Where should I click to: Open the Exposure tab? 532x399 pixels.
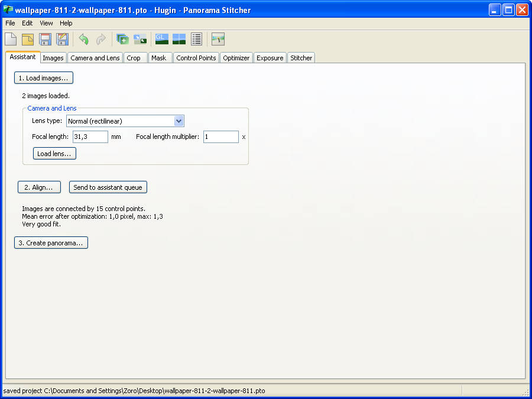point(270,58)
